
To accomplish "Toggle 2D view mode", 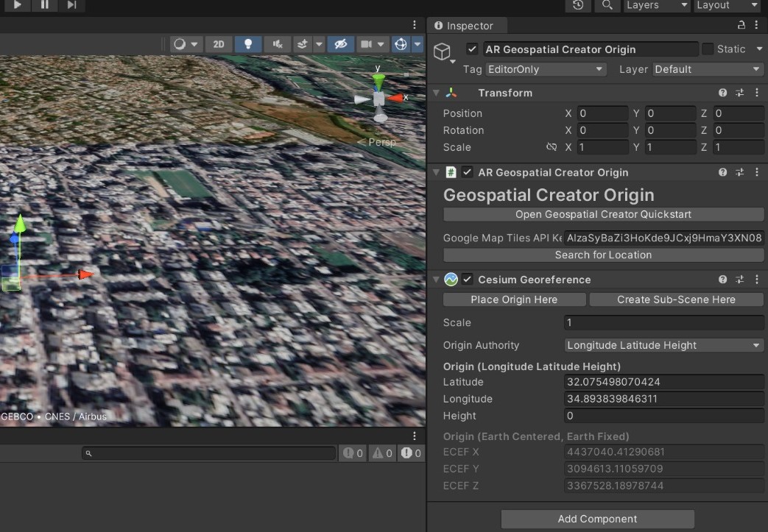I will pyautogui.click(x=219, y=45).
